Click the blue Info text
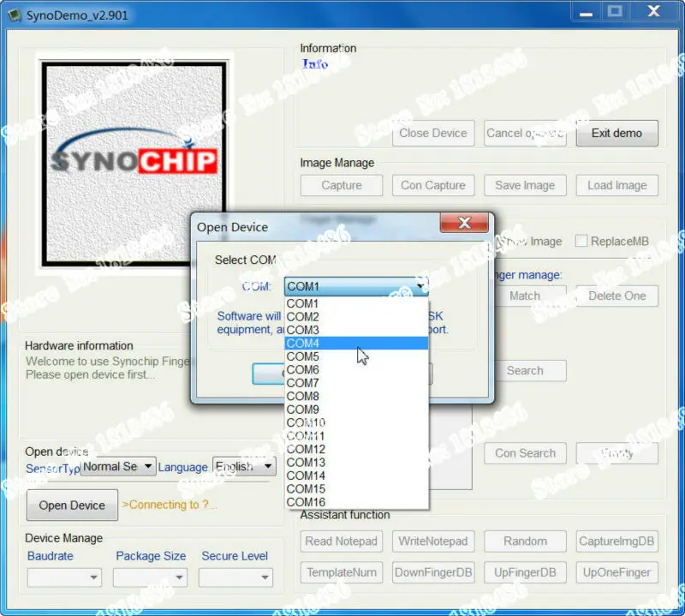 tap(315, 64)
